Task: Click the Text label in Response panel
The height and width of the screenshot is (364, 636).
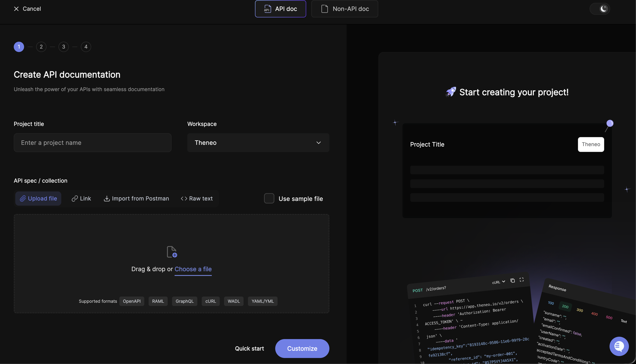Action: pos(624,321)
